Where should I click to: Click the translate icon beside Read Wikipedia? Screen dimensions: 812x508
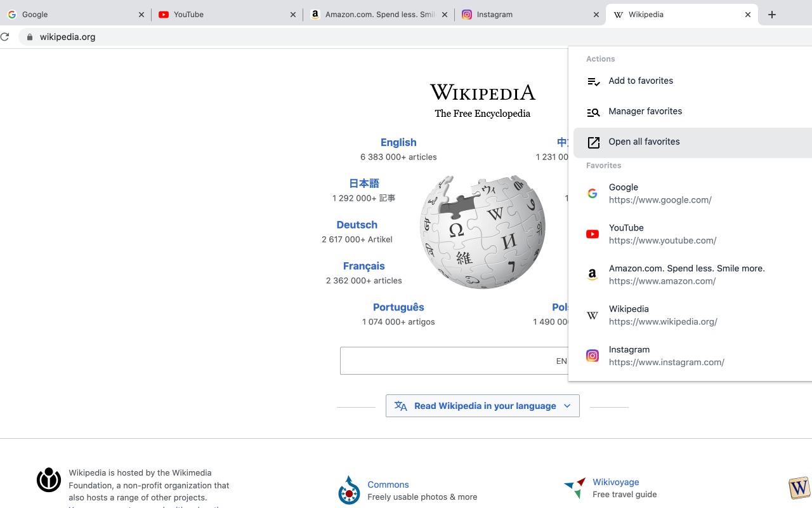[x=401, y=406]
